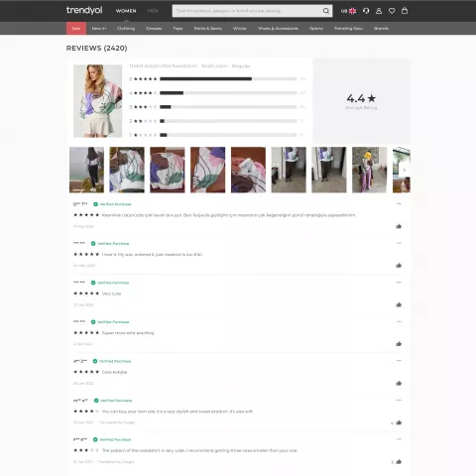Open the account profile icon
This screenshot has width=476, height=476.
[x=379, y=11]
